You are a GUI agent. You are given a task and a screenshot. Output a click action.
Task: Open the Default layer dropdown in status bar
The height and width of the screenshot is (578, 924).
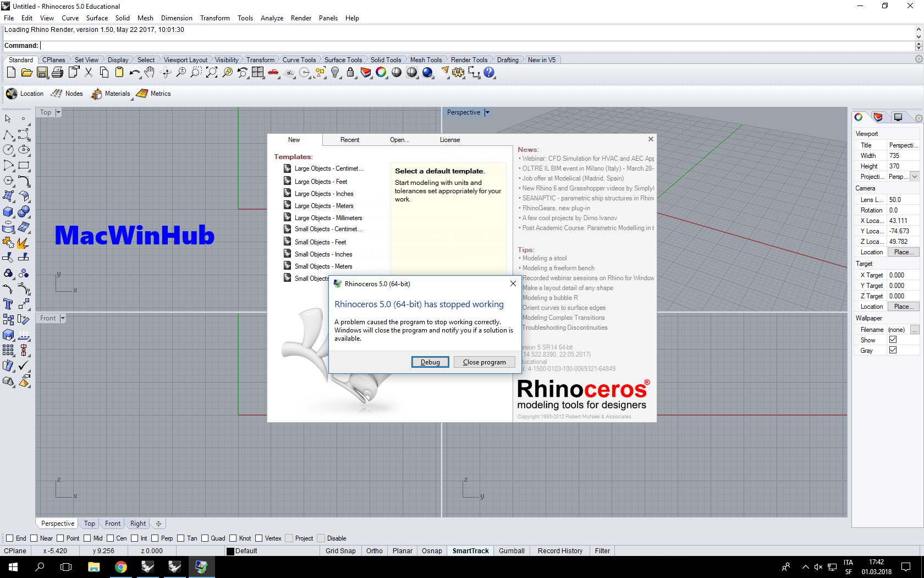tap(272, 551)
